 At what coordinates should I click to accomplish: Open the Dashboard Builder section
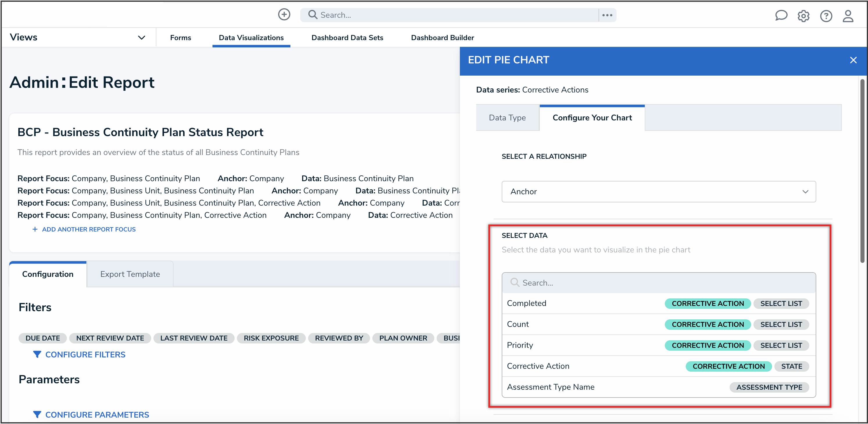coord(442,38)
